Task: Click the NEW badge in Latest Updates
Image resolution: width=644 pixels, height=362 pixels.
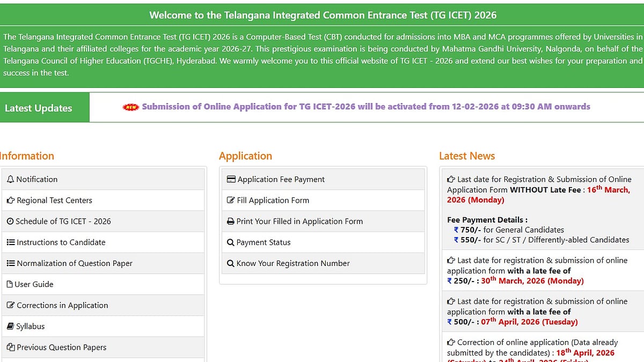Action: point(129,106)
